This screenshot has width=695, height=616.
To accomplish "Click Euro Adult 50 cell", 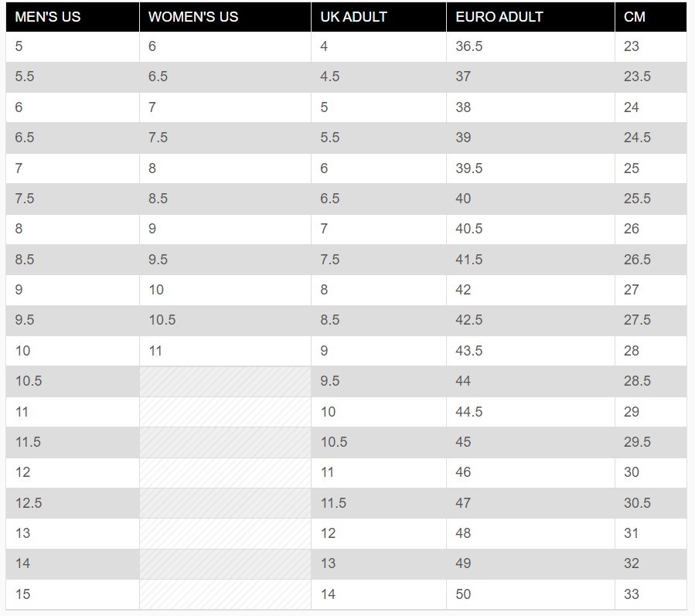I will (x=530, y=594).
